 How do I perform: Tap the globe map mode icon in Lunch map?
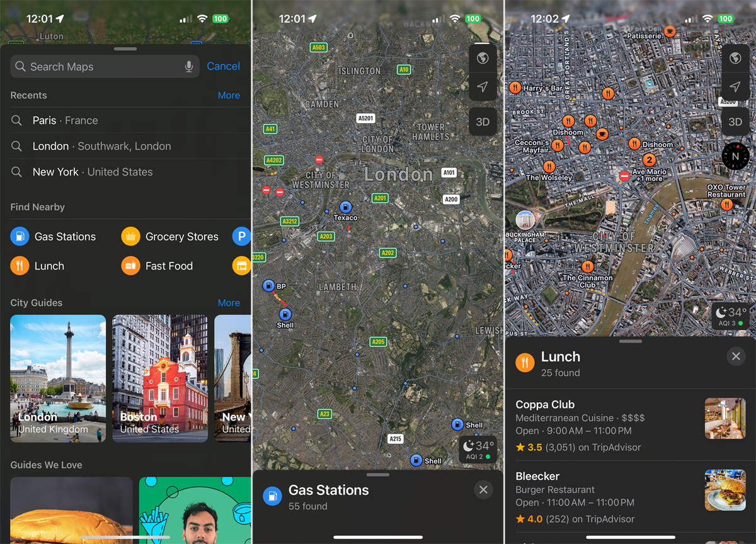(735, 59)
